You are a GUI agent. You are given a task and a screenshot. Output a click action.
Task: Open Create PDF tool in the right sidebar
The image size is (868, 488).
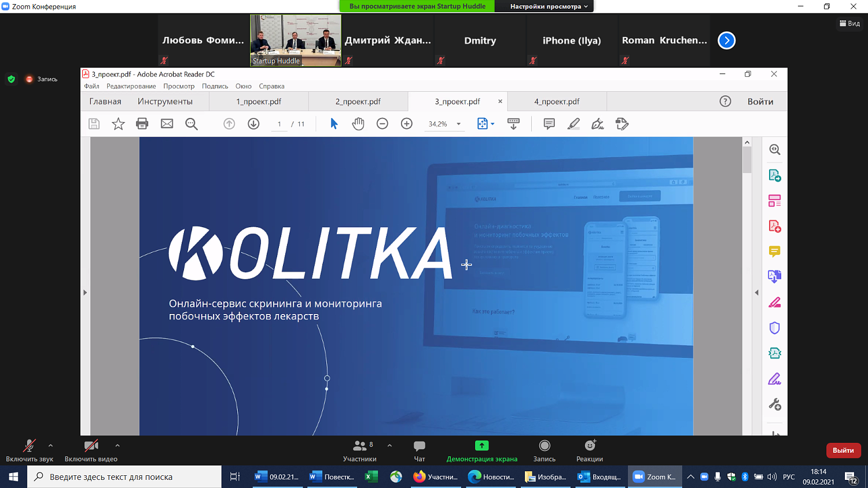tap(775, 226)
